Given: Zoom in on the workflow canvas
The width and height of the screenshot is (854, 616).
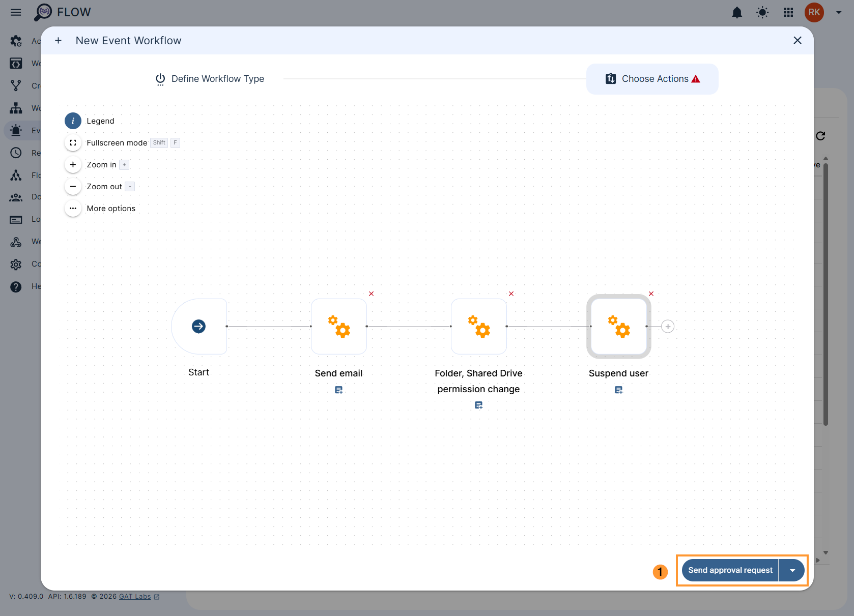Looking at the screenshot, I should tap(73, 165).
